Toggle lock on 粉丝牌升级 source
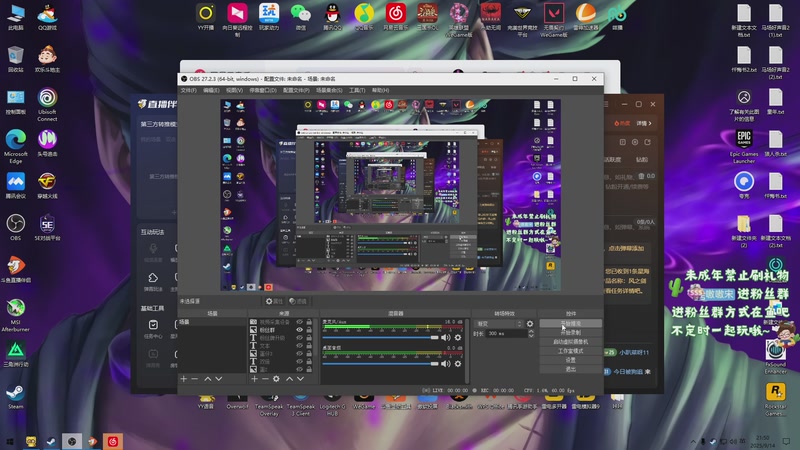 pos(309,338)
